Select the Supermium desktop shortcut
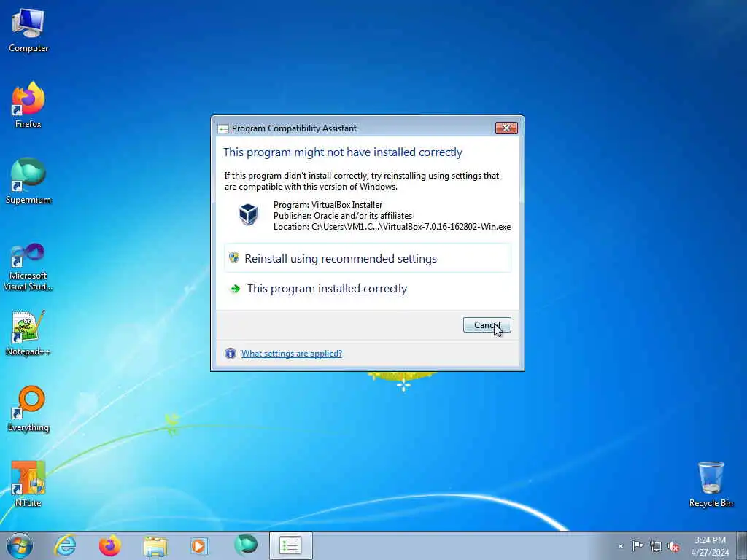 tap(28, 181)
